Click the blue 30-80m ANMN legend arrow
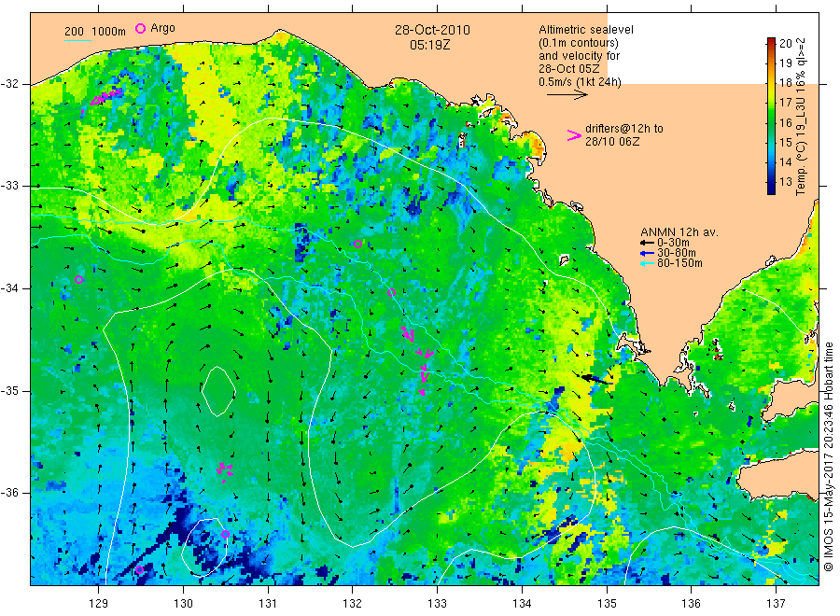The image size is (840, 616). 648,253
